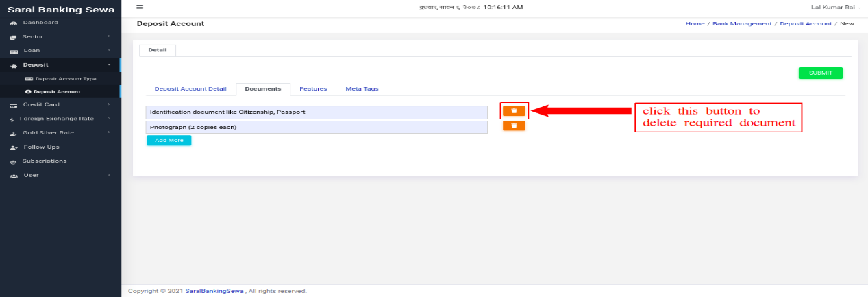Expand the Credit Card menu chevron
The image size is (868, 297).
click(x=109, y=104)
